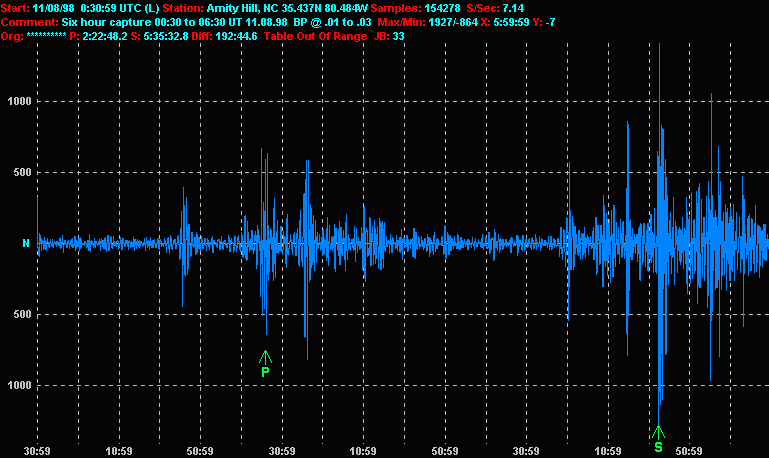Screen dimensions: 769x458
Task: Click the Comment text Six hour capture
Action: (x=106, y=22)
